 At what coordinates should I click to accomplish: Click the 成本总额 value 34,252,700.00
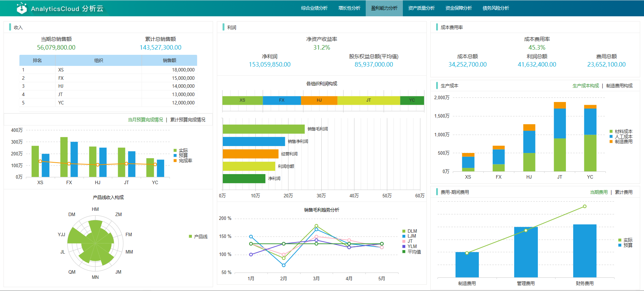click(x=467, y=65)
